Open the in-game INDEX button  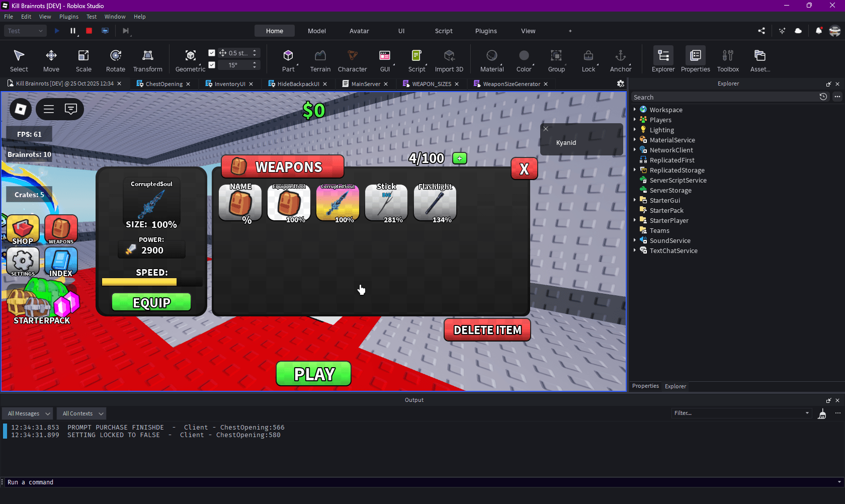[x=61, y=262]
